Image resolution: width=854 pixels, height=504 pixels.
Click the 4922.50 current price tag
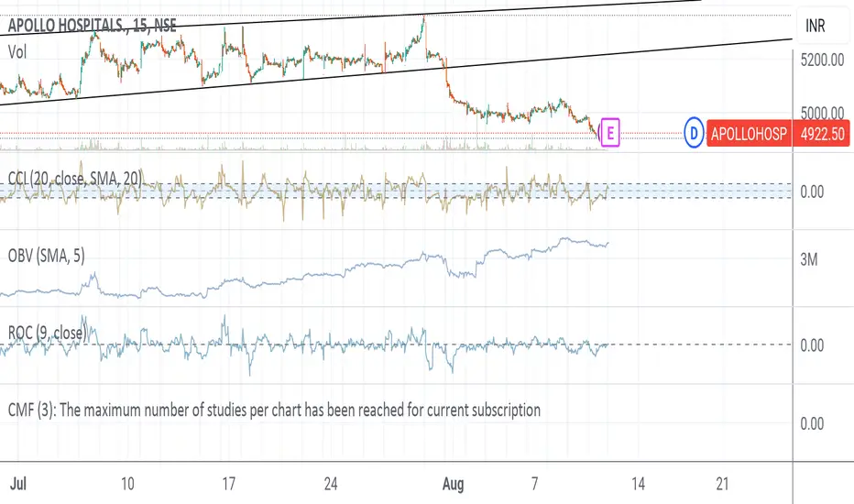(x=822, y=134)
